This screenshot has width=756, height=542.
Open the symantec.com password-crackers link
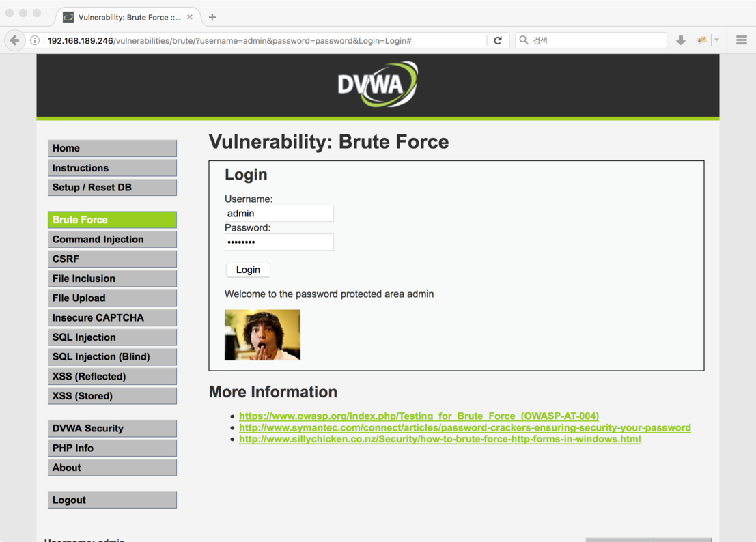[x=465, y=427]
